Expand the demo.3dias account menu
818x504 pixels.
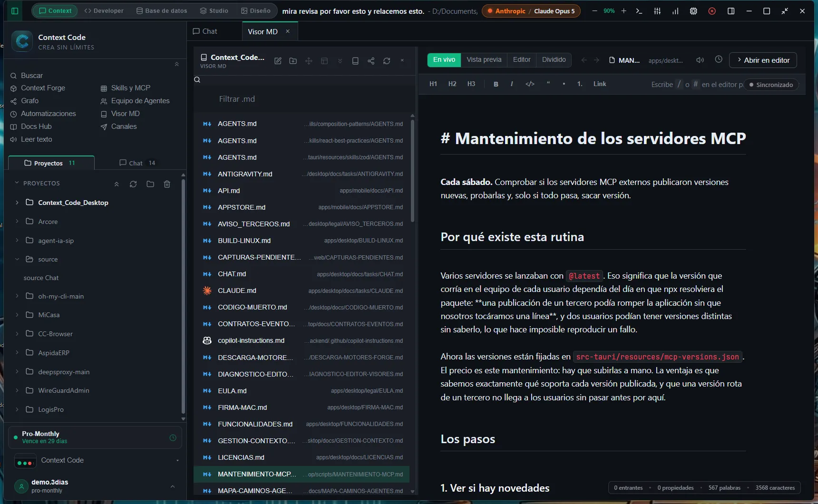pyautogui.click(x=173, y=486)
